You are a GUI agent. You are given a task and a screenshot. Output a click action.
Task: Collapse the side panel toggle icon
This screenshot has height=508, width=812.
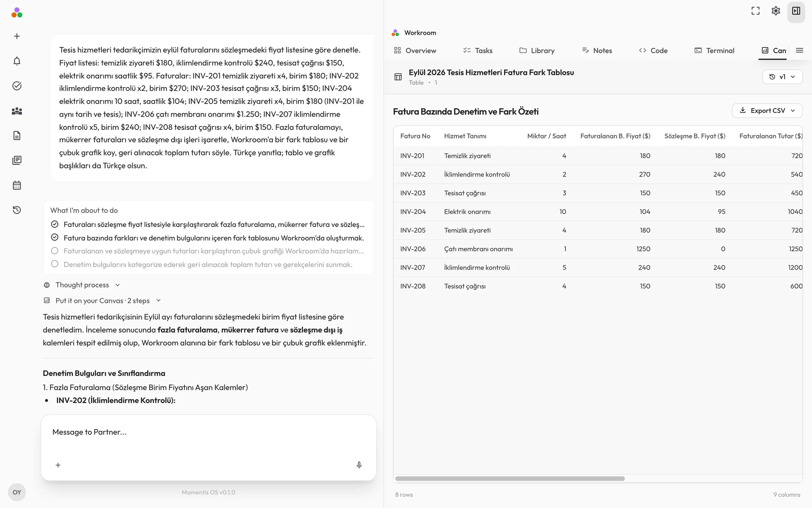coord(796,11)
